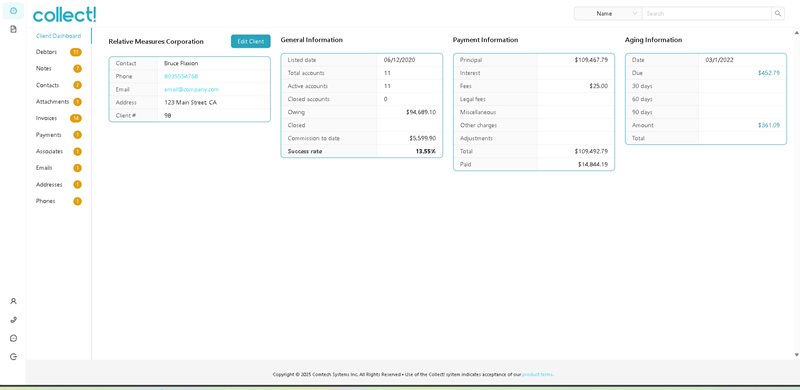Click the Invoices count badge 14
Screen dimensions: 800x390
coord(76,118)
